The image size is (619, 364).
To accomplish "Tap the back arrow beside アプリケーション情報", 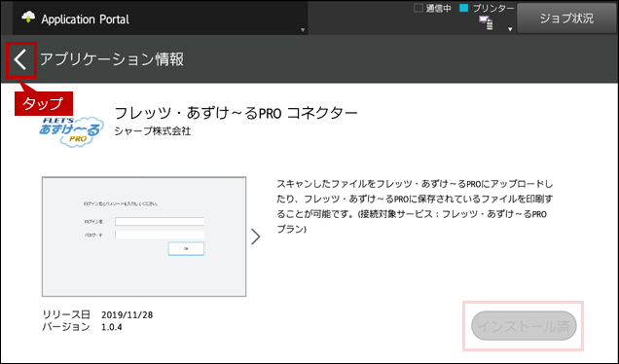I will tap(20, 60).
